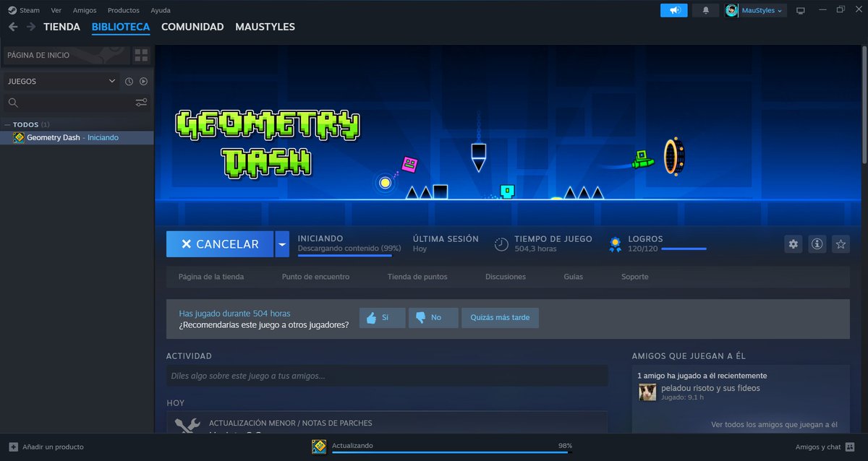Open friend peladou risoto y sus fideos

(x=710, y=388)
